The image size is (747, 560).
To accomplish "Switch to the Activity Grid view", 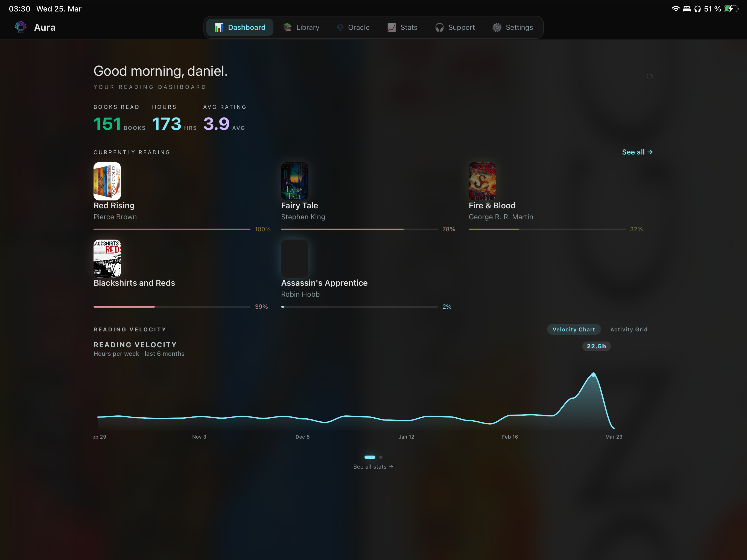I will point(628,329).
